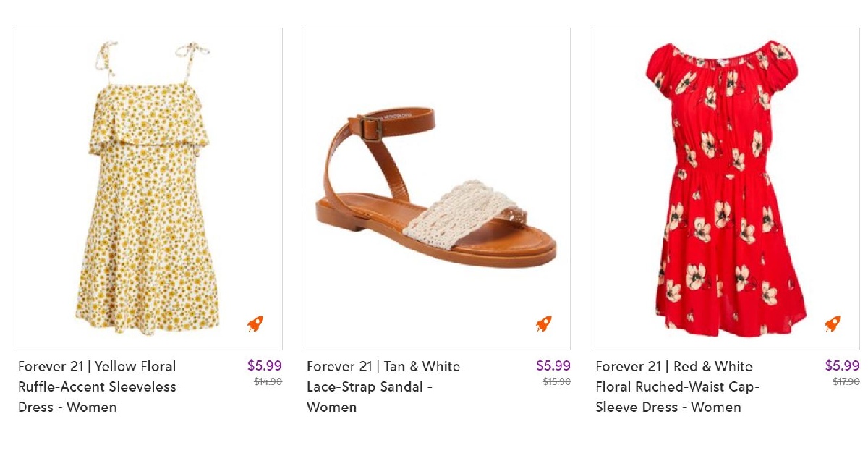Click the $5.99 price of red dress

click(843, 366)
